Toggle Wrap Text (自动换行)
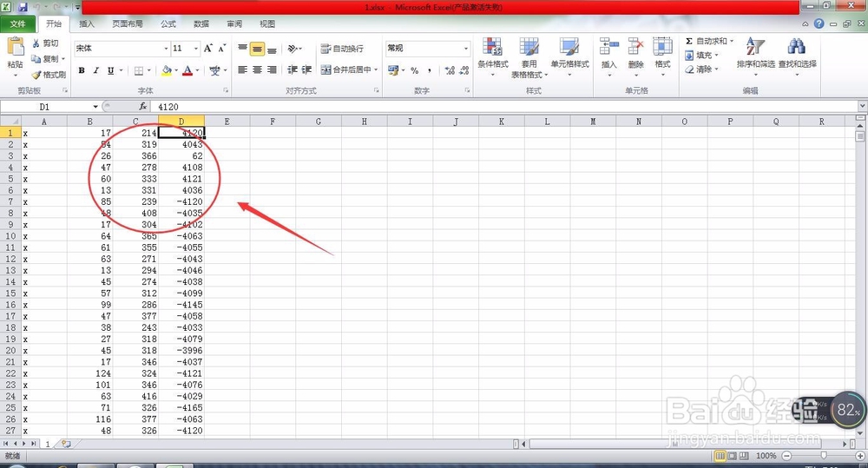The width and height of the screenshot is (868, 468). pos(342,49)
